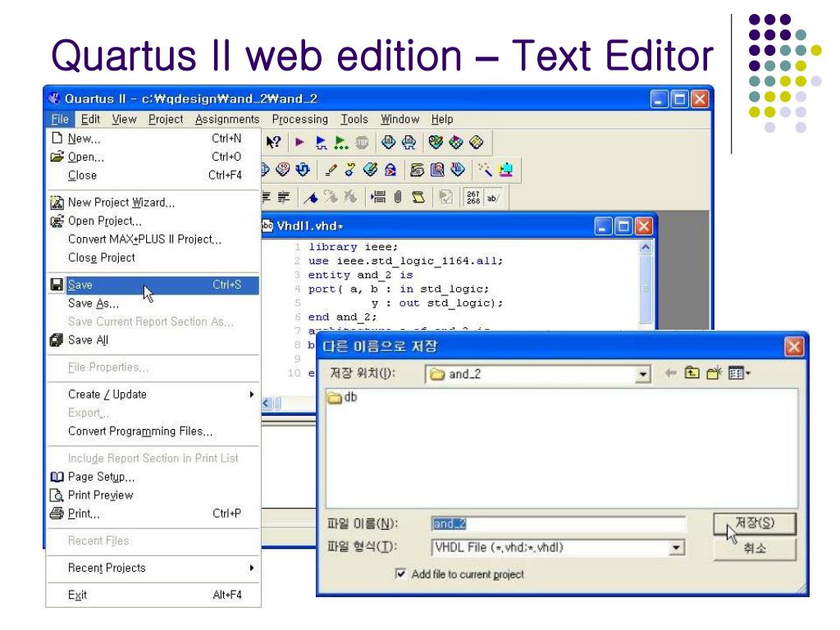This screenshot has width=840, height=630.
Task: Click the blue chip with red lines icon
Action: [458, 170]
